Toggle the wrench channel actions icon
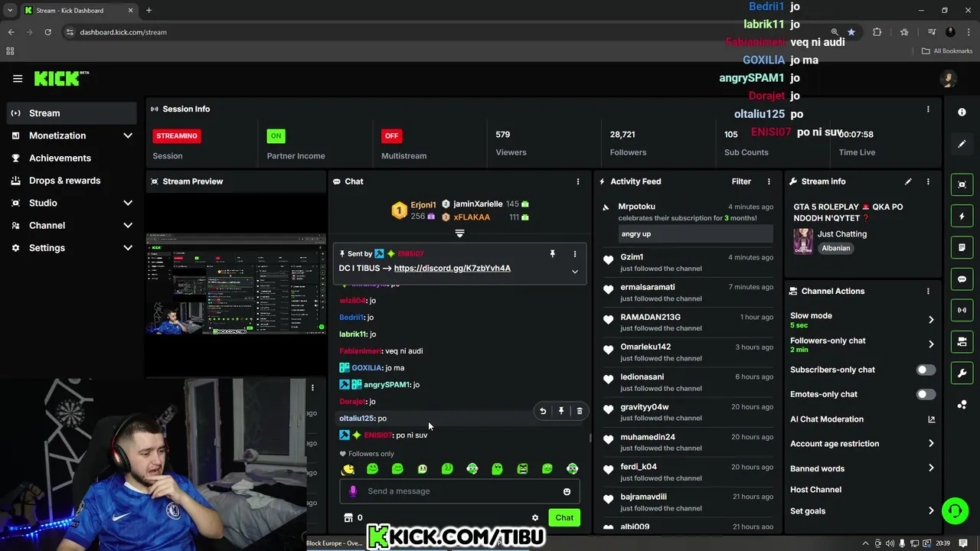This screenshot has width=980, height=551. click(x=962, y=373)
